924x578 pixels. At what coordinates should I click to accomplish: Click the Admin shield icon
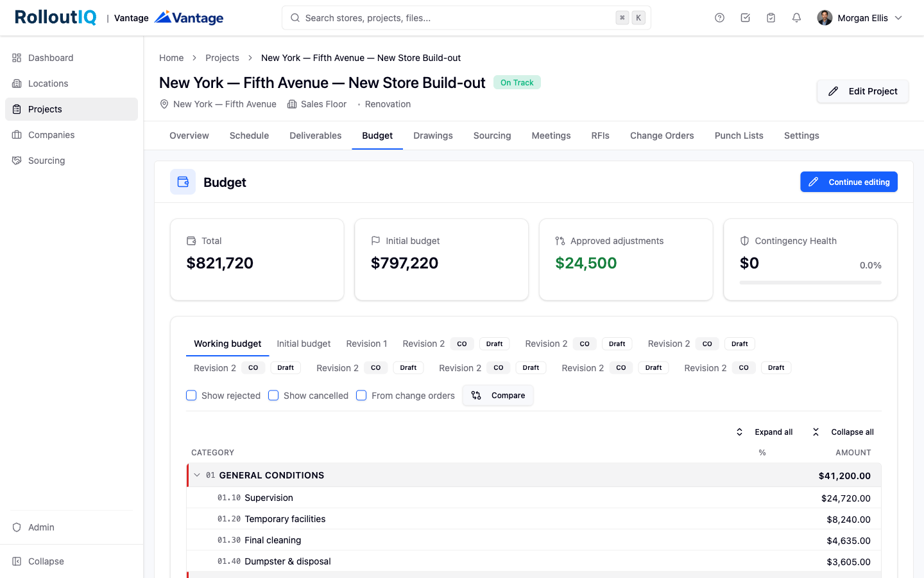17,527
